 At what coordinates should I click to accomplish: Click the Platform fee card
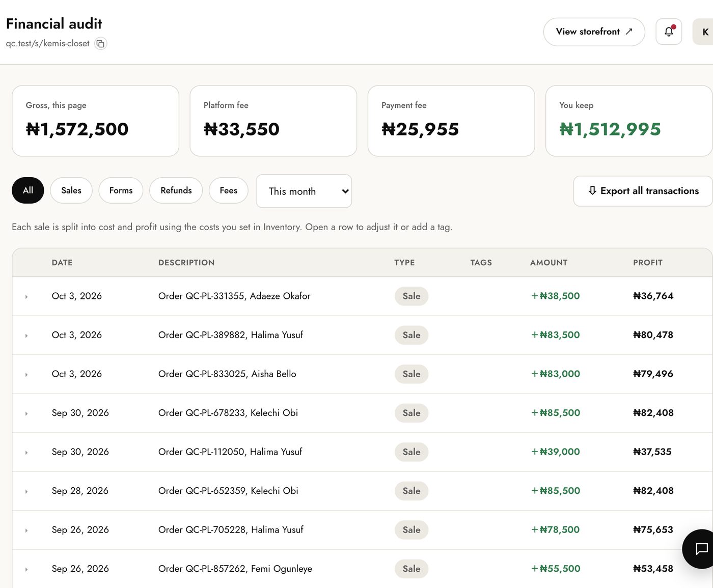[x=273, y=121]
